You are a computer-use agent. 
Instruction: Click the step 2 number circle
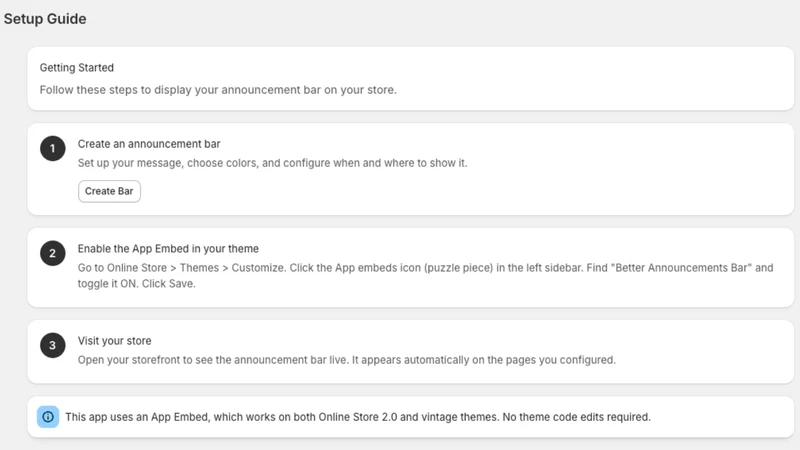pos(53,254)
